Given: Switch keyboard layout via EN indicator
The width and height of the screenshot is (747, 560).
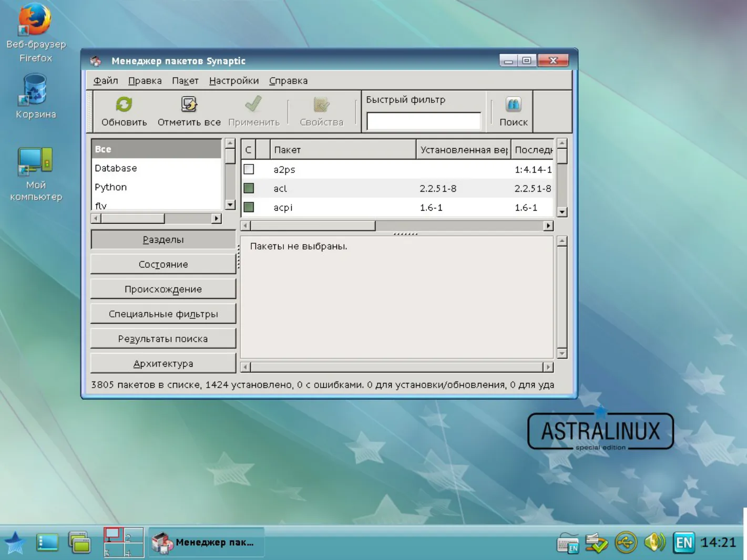Looking at the screenshot, I should [684, 543].
